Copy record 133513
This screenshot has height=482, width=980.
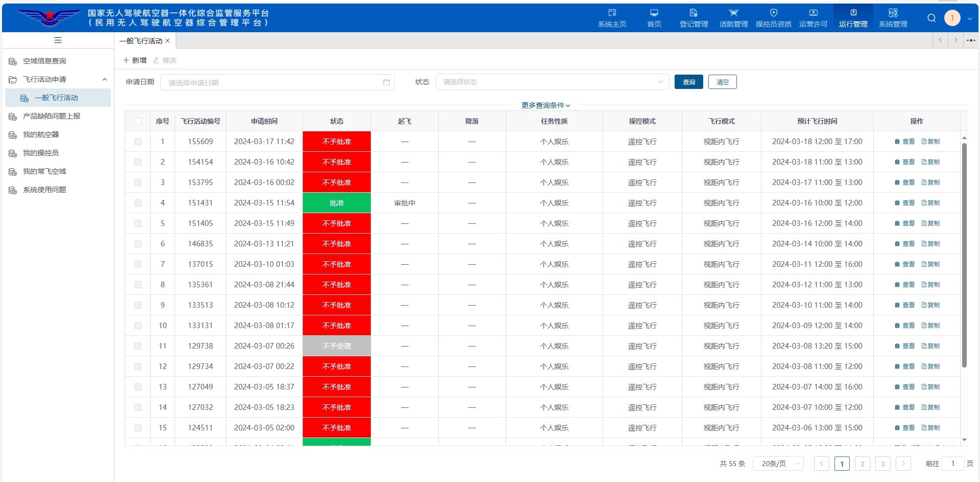930,305
